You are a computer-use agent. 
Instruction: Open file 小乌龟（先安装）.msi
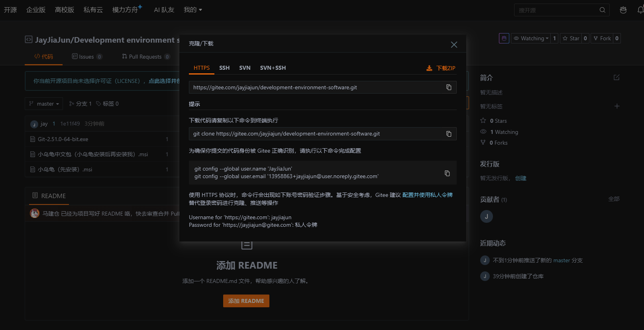[x=65, y=169]
